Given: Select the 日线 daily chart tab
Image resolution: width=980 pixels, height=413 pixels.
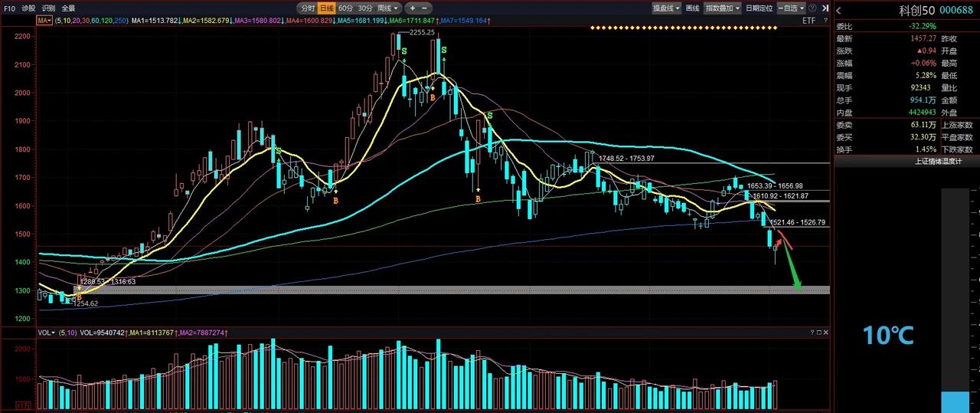Looking at the screenshot, I should point(327,8).
